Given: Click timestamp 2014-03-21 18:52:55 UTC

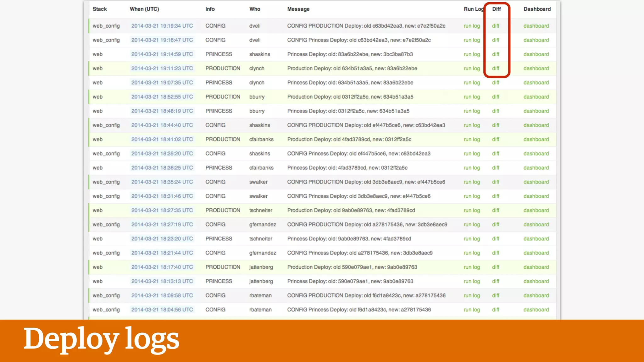Looking at the screenshot, I should 162,97.
